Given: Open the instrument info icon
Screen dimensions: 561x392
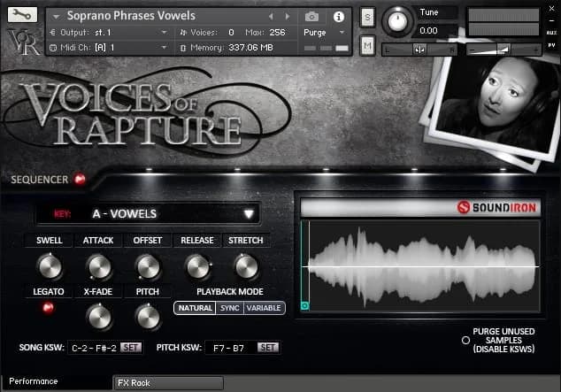Looking at the screenshot, I should pos(339,17).
